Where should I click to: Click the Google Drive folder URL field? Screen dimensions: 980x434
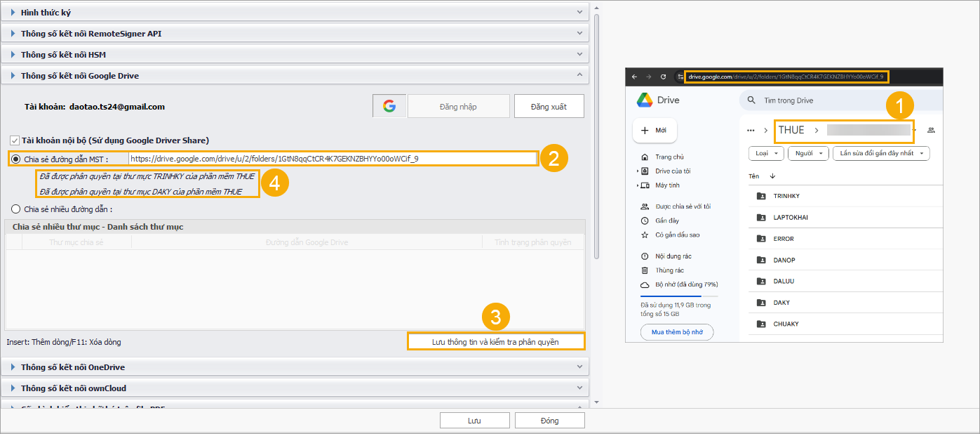click(333, 159)
